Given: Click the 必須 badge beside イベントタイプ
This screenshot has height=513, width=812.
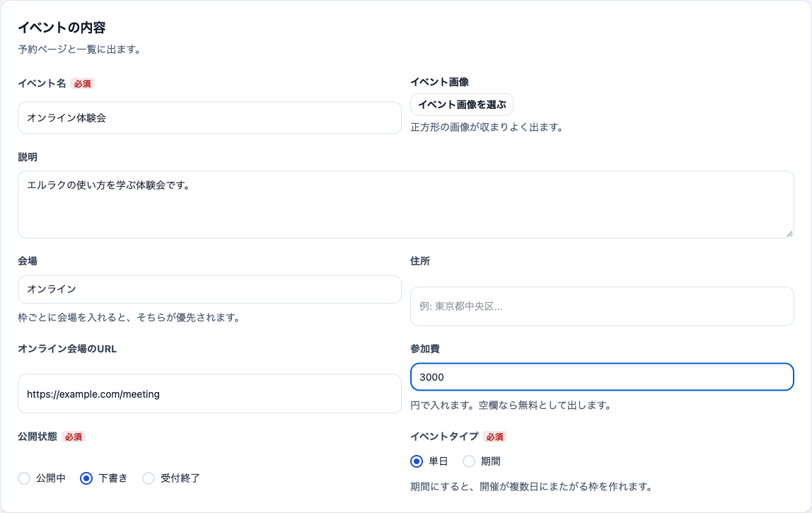Looking at the screenshot, I should 494,437.
